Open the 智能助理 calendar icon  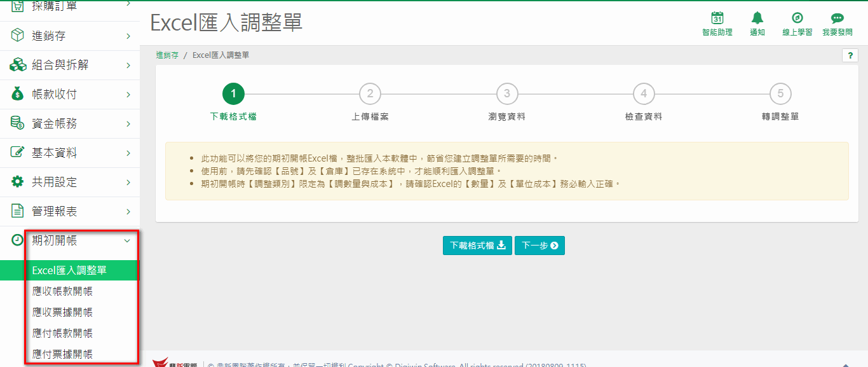point(717,18)
